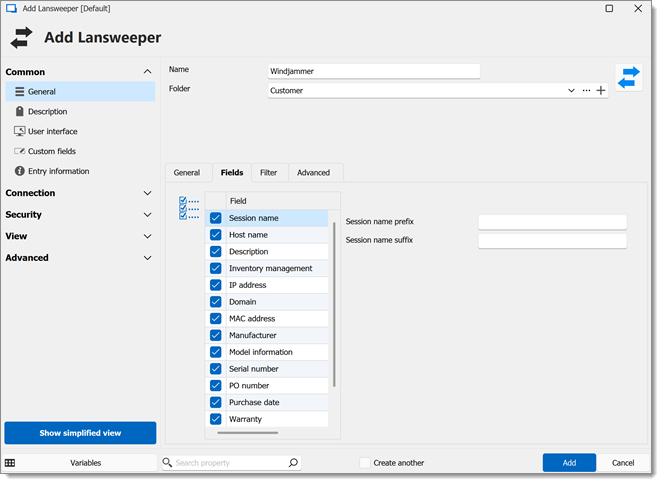Click the grid icon left of Variables

pyautogui.click(x=10, y=463)
